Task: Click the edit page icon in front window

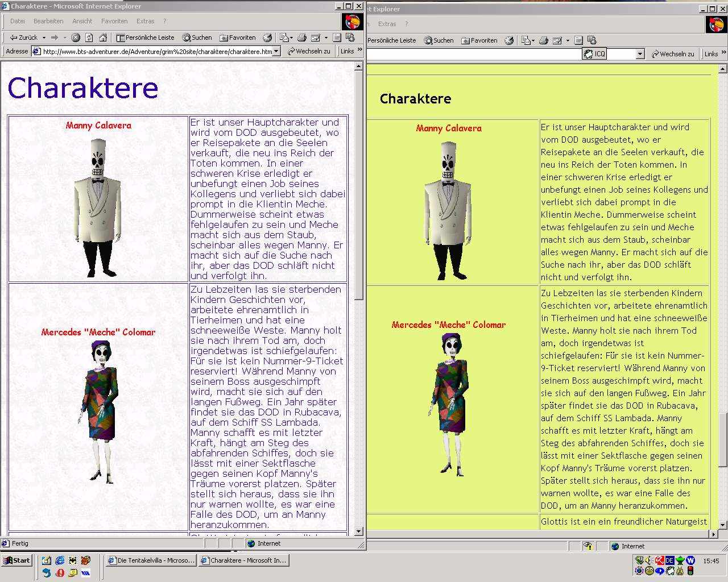Action: [316, 38]
